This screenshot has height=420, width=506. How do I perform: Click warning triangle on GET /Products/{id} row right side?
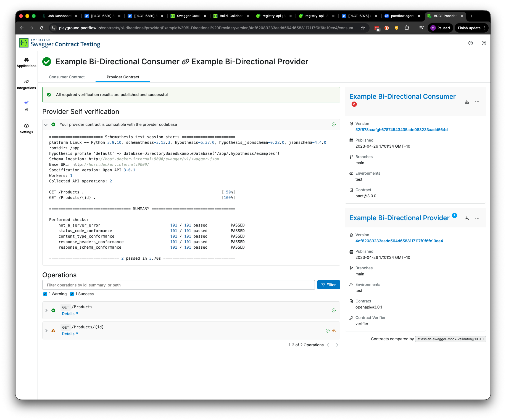click(334, 331)
